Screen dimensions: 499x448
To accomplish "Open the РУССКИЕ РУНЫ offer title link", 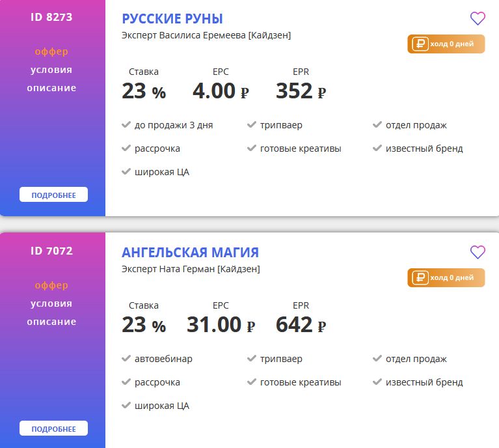I will 172,19.
